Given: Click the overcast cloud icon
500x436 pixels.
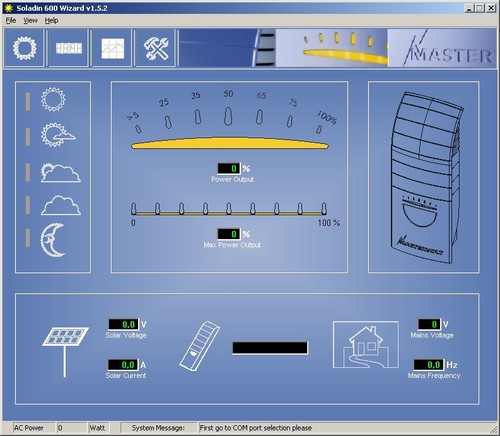Looking at the screenshot, I should point(61,205).
